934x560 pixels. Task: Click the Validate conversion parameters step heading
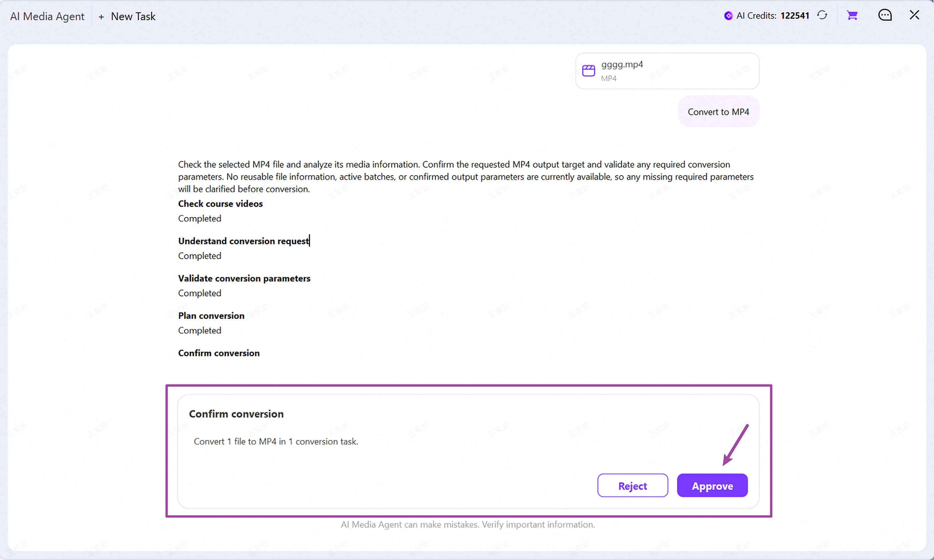(x=244, y=279)
